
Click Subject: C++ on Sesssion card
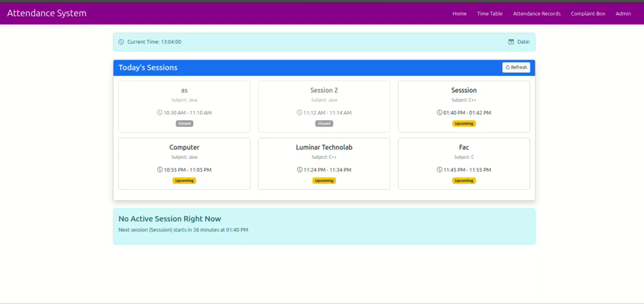click(x=464, y=100)
